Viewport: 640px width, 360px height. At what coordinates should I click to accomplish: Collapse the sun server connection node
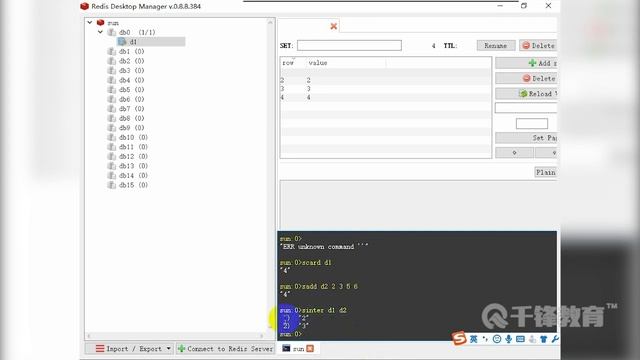click(x=90, y=22)
